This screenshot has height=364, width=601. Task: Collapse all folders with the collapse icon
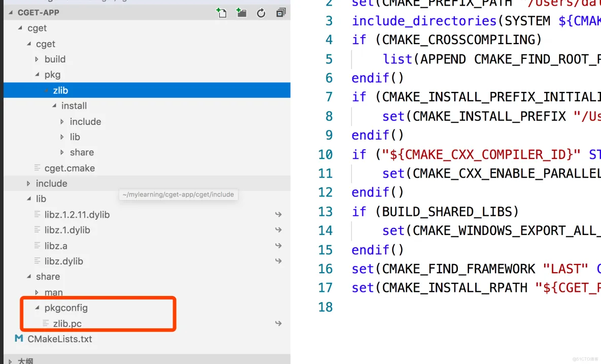point(281,13)
